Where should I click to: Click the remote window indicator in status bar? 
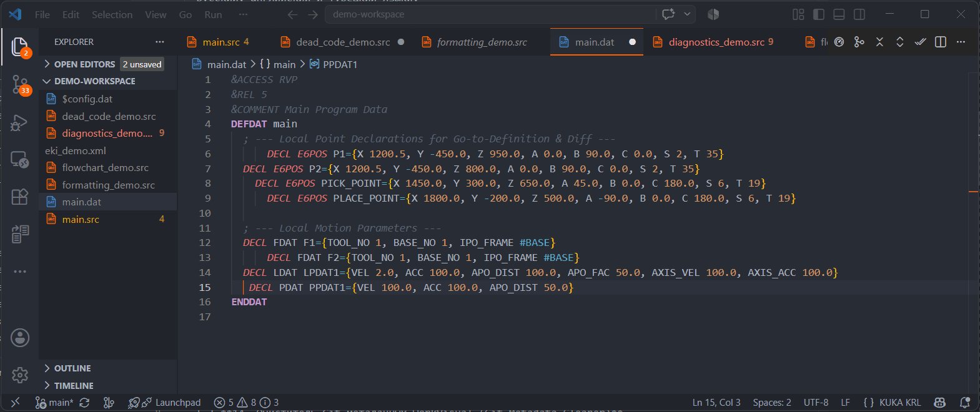coord(16,403)
